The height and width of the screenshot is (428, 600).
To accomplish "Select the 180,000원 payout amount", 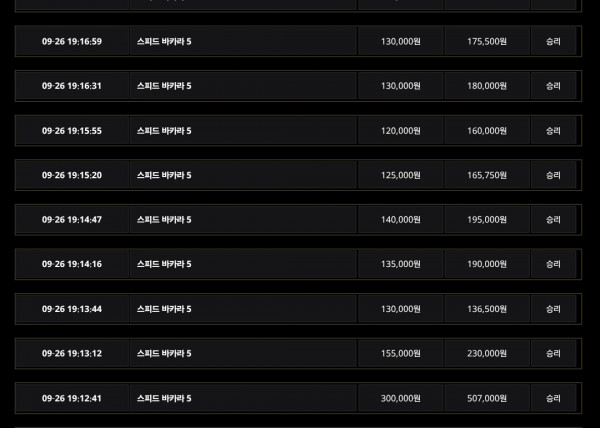I will tap(489, 86).
